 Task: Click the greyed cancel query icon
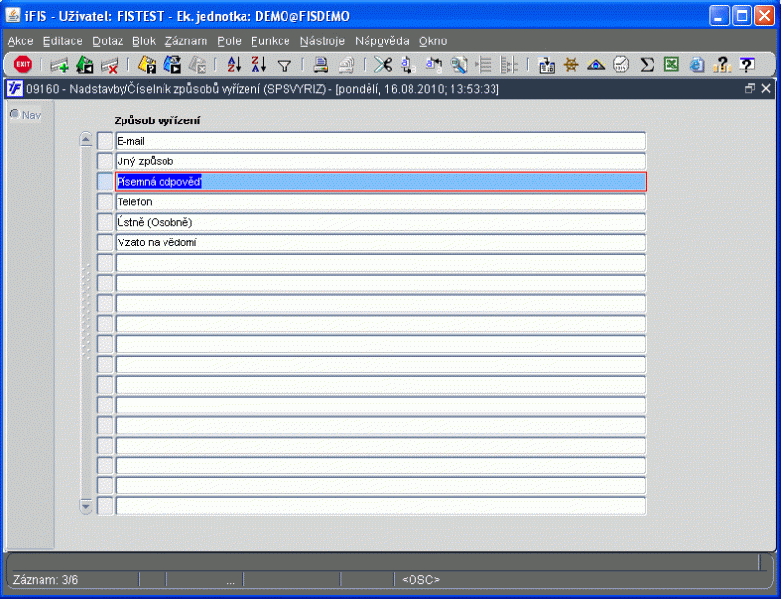[x=197, y=65]
